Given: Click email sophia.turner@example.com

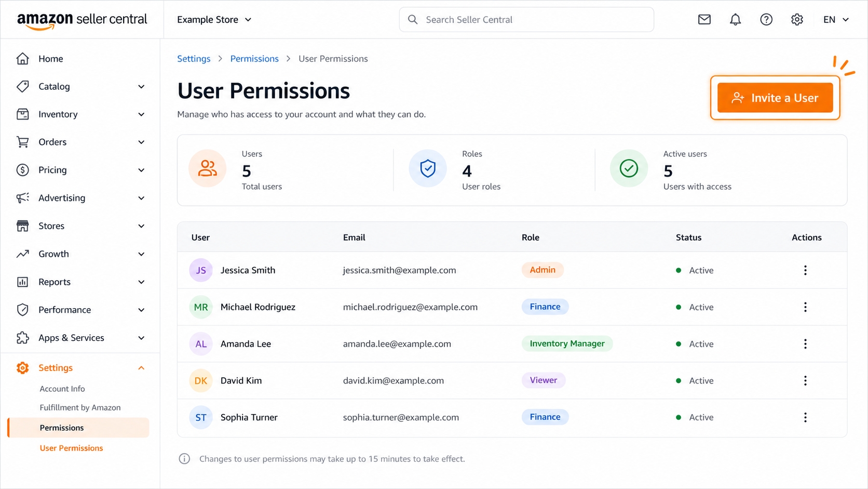Looking at the screenshot, I should pyautogui.click(x=401, y=417).
